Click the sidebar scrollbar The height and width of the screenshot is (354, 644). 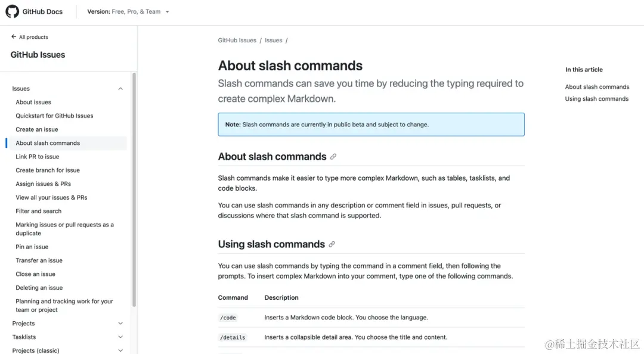point(134,190)
